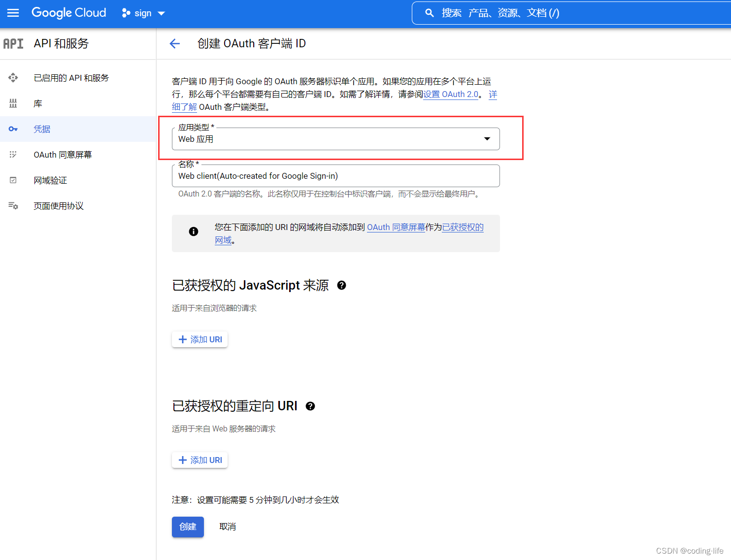The width and height of the screenshot is (731, 560).
Task: Focus the products and resources search box
Action: click(x=571, y=13)
